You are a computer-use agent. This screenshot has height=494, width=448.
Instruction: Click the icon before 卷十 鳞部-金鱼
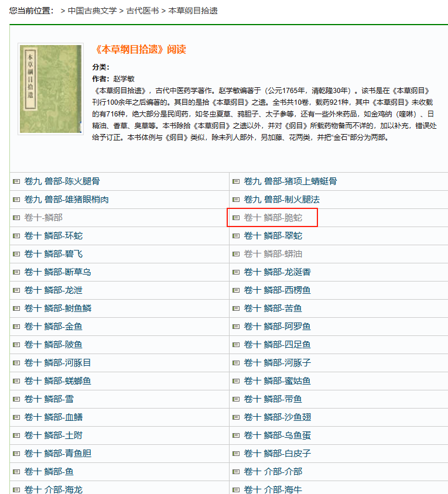[16, 327]
